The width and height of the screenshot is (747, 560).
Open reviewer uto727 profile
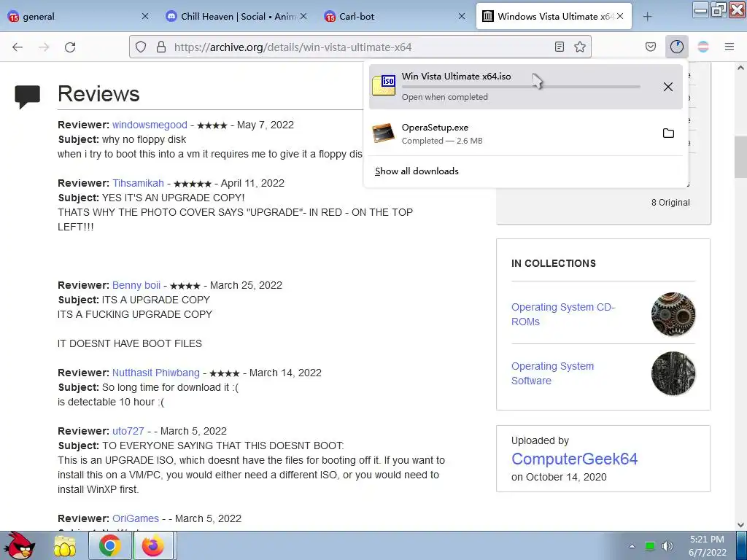[128, 431]
